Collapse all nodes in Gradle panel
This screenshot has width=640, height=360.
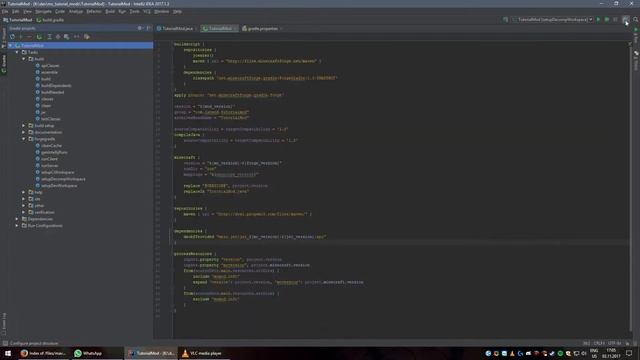point(58,37)
